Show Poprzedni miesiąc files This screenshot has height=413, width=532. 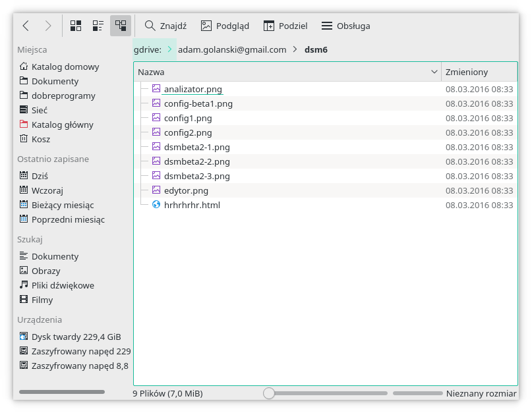pos(62,220)
